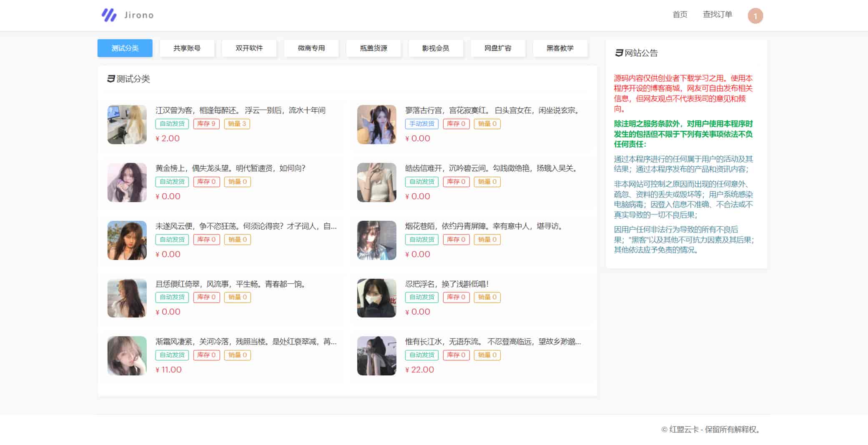Image resolution: width=868 pixels, height=445 pixels.
Task: Open 查找订单 in the top navigation
Action: click(x=717, y=15)
